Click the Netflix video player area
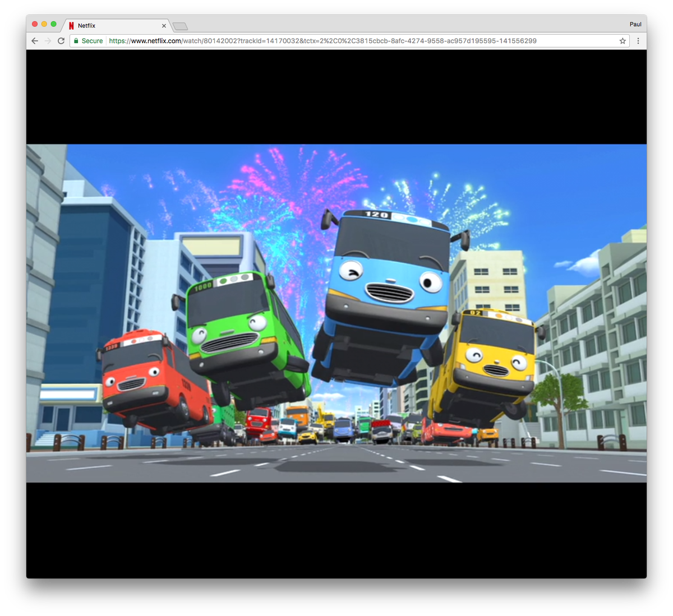 [x=336, y=313]
